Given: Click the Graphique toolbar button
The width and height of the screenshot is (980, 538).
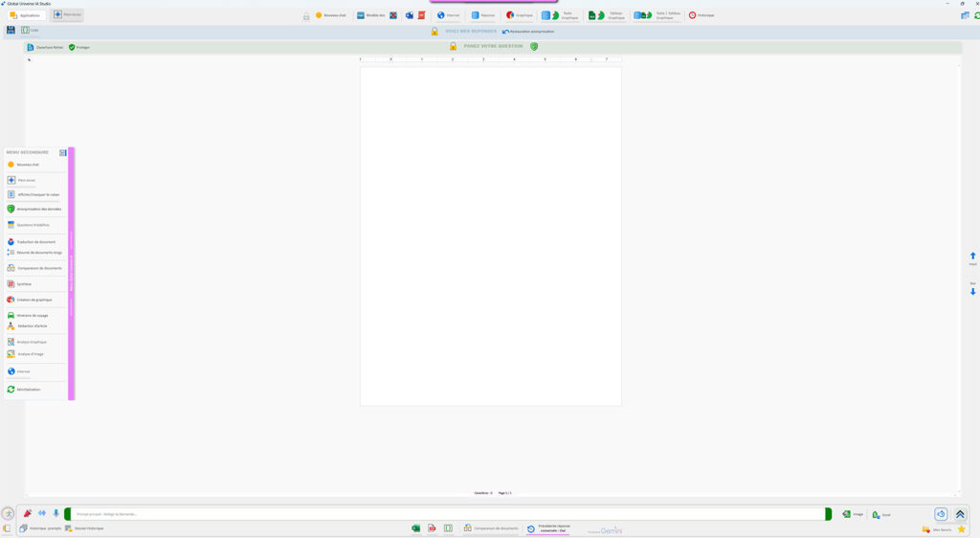Looking at the screenshot, I should click(x=520, y=15).
